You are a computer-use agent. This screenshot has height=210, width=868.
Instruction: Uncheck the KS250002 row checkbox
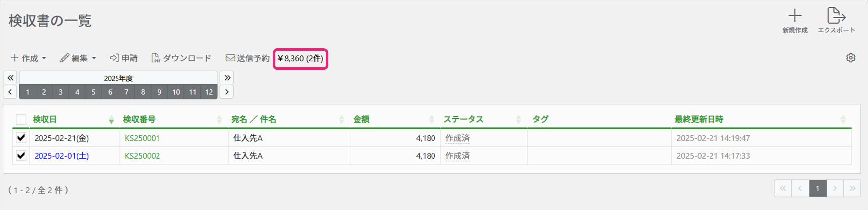(21, 155)
